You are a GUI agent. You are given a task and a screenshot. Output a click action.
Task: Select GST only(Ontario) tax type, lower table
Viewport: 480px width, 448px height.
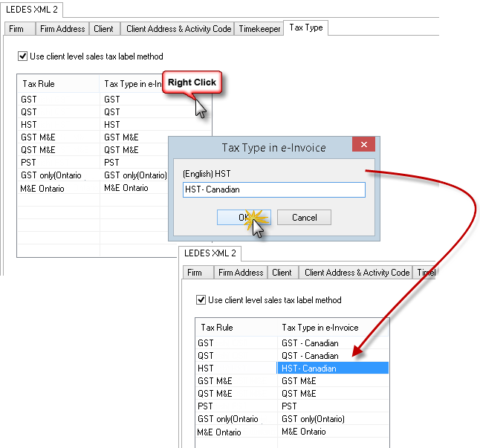coord(333,419)
